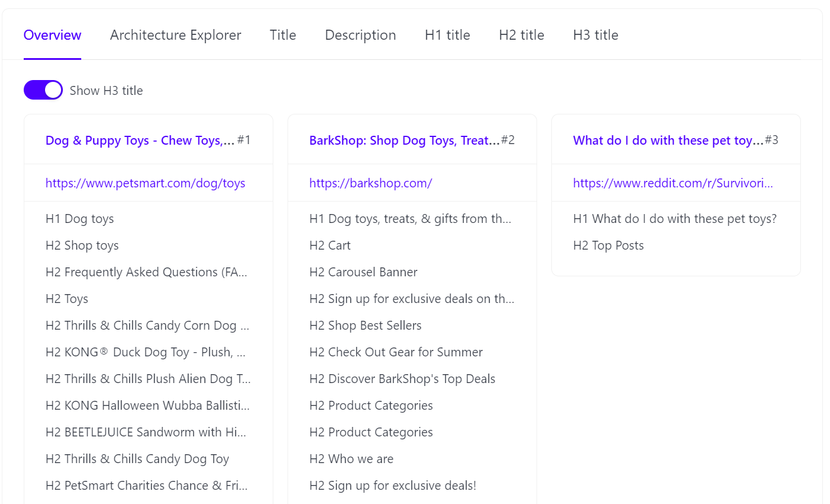Click H2 Discover BarkShop's Top Deals row
This screenshot has height=504, width=830.
403,379
